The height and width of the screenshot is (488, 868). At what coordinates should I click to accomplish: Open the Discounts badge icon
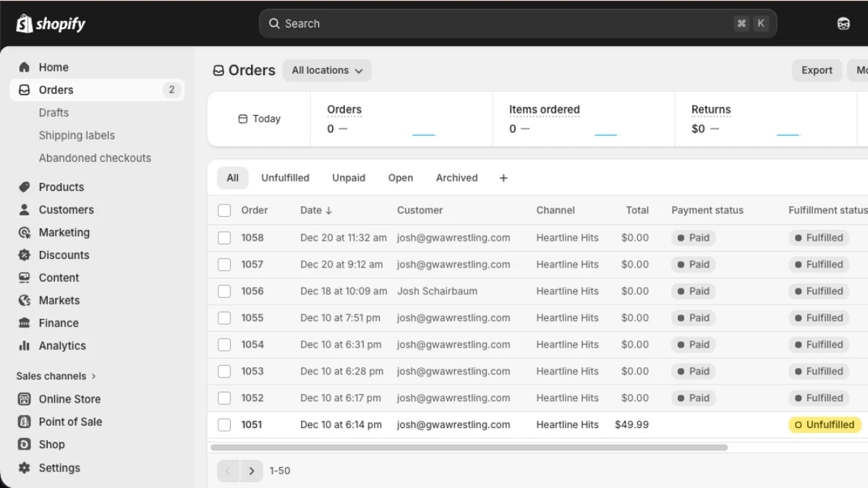coord(25,255)
